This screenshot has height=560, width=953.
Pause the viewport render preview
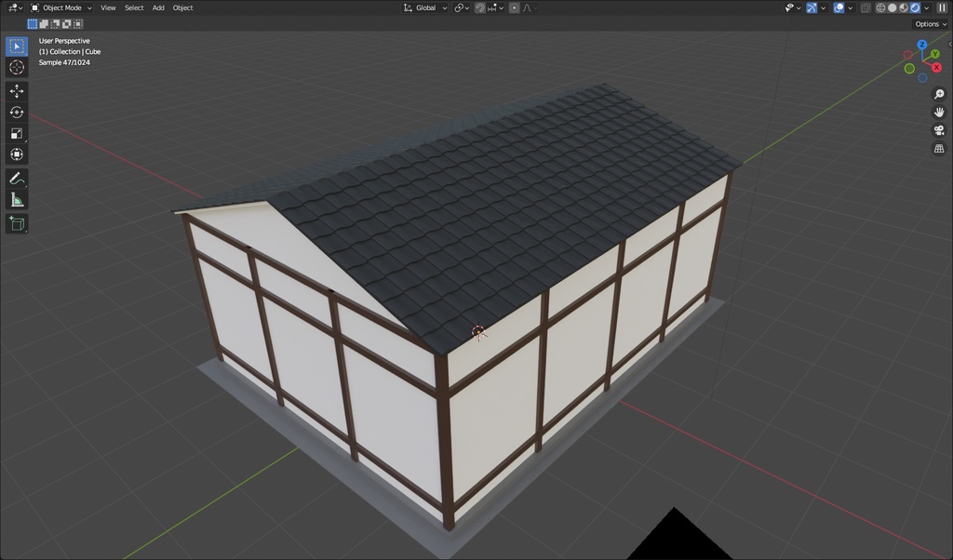942,7
